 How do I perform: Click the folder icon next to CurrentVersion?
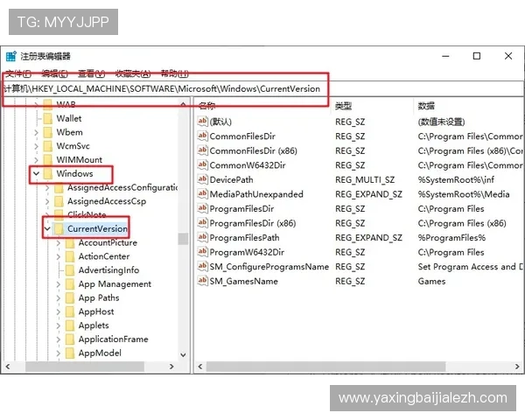pyautogui.click(x=59, y=228)
